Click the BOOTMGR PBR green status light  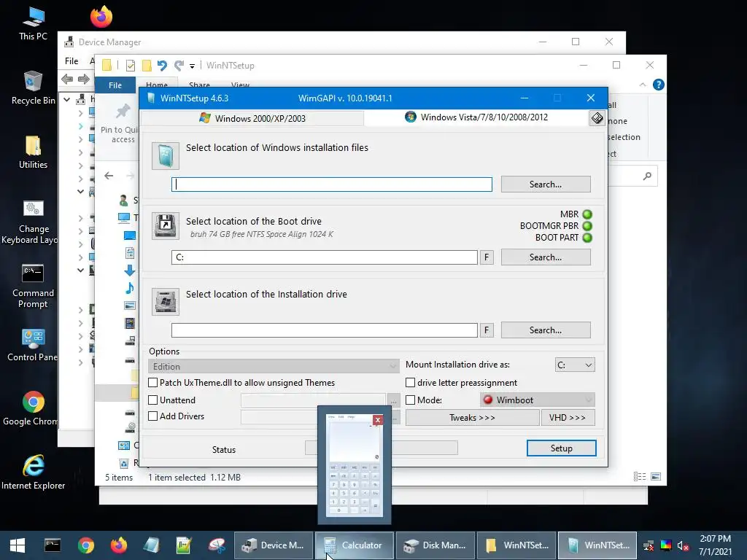(x=587, y=226)
